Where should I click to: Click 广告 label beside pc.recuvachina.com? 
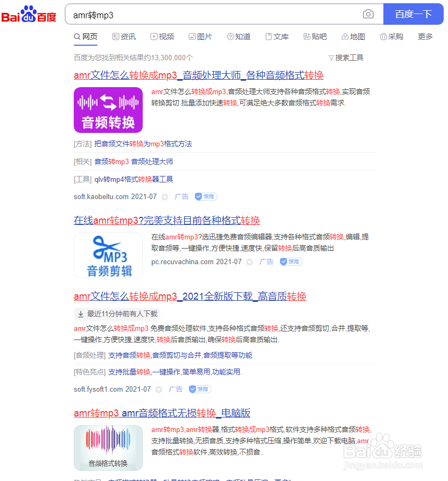[267, 261]
